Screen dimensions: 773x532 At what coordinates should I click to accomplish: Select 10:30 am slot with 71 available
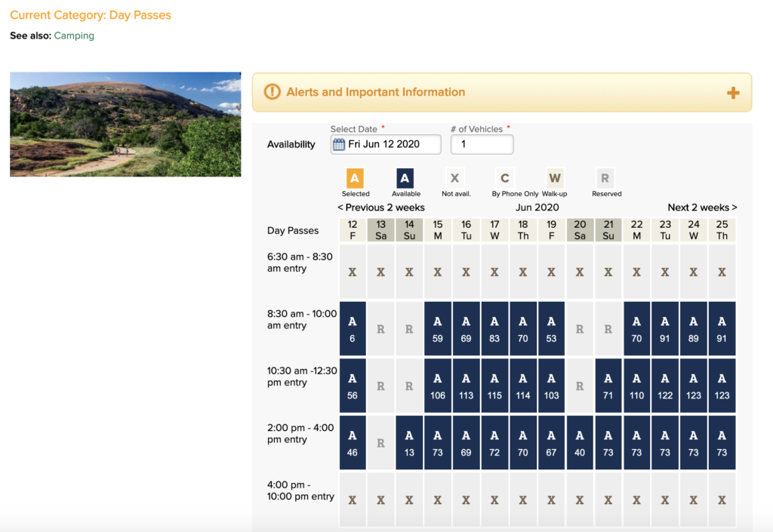tap(608, 386)
